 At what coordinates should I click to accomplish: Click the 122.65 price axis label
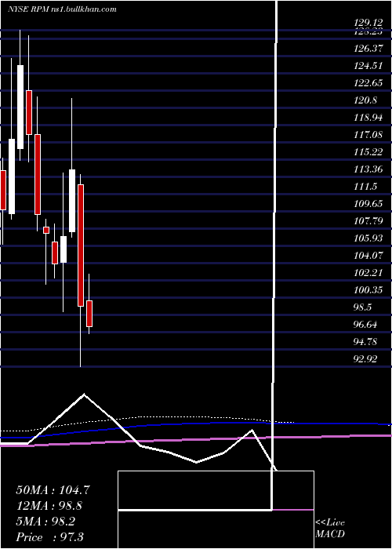pyautogui.click(x=368, y=83)
